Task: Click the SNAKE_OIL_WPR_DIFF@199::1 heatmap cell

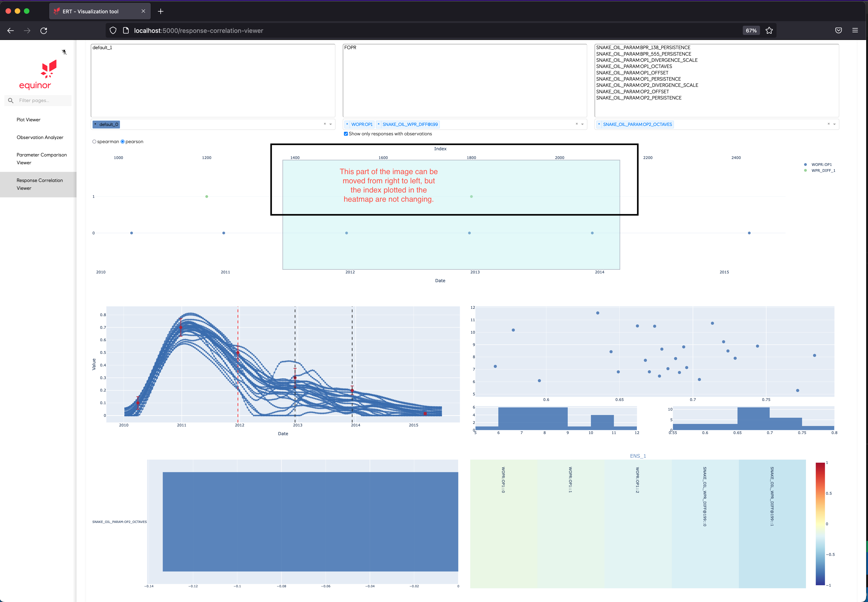Action: click(772, 524)
